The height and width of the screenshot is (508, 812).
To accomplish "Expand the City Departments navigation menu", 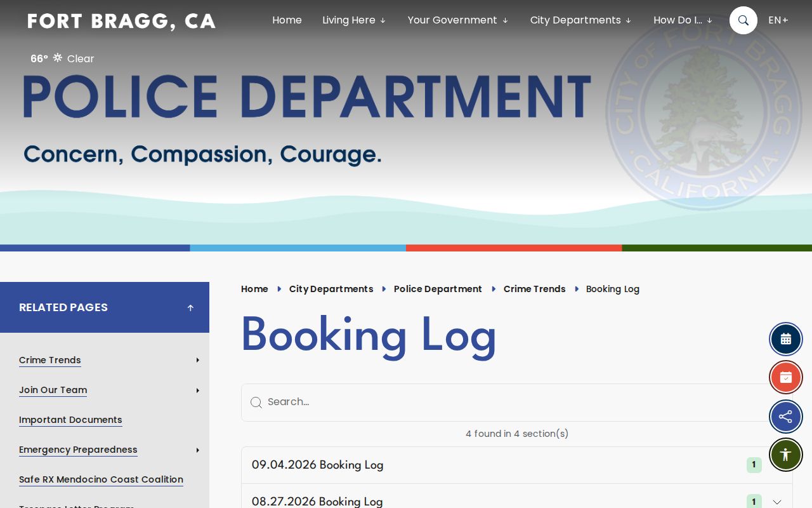I will pos(581,20).
